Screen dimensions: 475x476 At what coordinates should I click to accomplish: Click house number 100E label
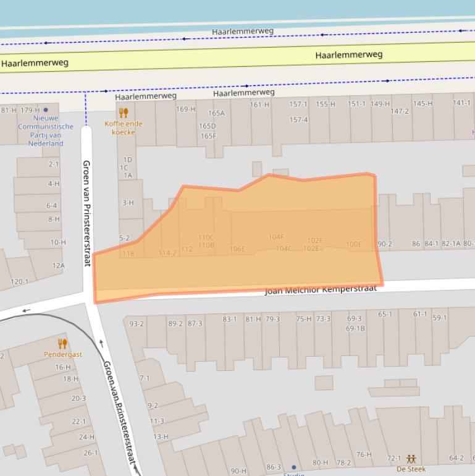pos(354,244)
